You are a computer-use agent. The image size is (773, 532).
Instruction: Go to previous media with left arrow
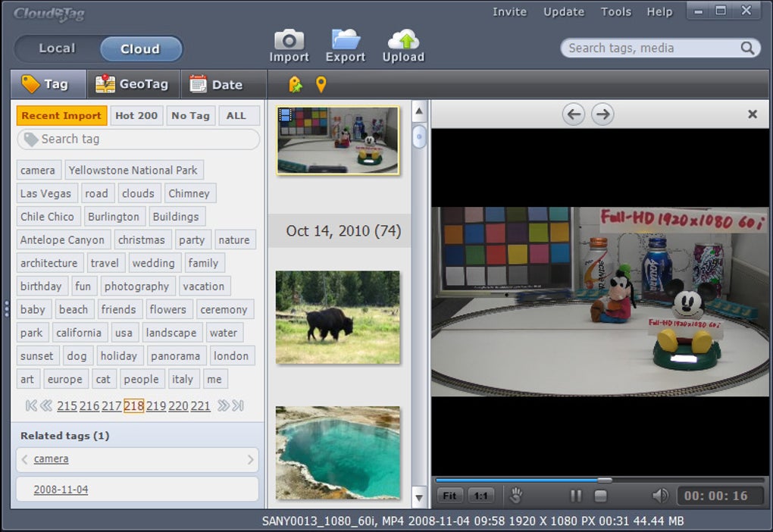(x=574, y=114)
